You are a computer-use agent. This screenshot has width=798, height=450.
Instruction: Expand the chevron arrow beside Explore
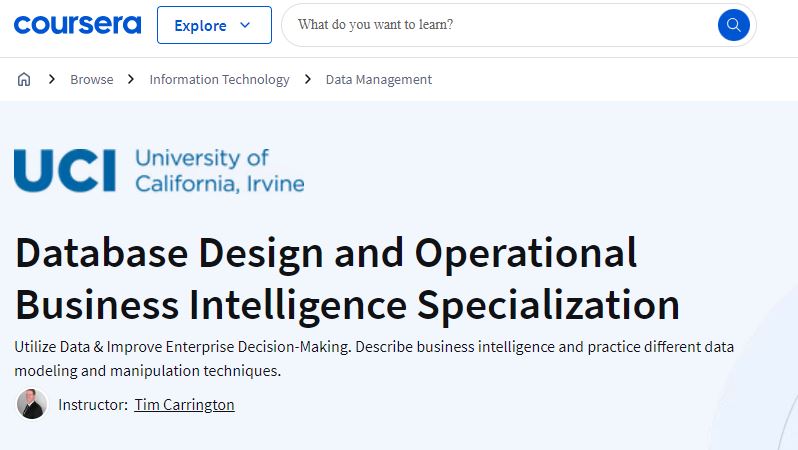[x=245, y=25]
